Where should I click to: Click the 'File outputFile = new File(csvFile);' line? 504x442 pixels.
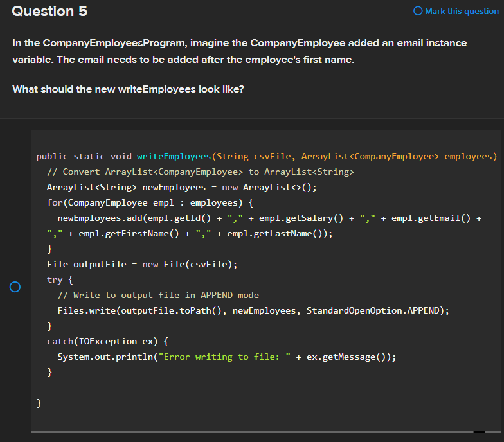point(142,265)
